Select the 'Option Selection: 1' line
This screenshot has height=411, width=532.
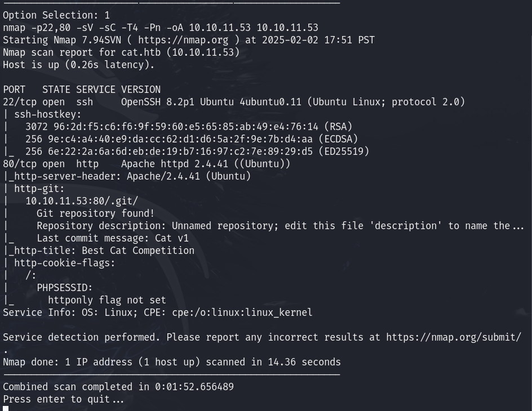[56, 15]
